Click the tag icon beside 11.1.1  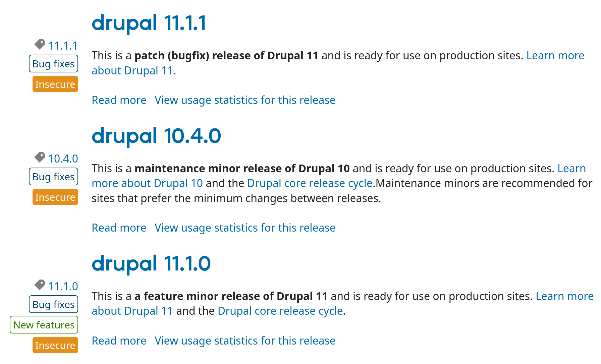coord(40,44)
